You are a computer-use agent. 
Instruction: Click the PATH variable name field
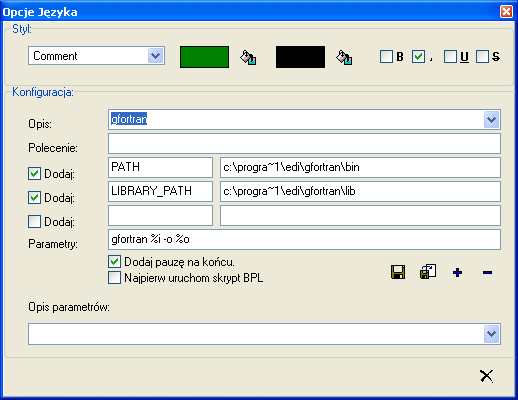160,167
